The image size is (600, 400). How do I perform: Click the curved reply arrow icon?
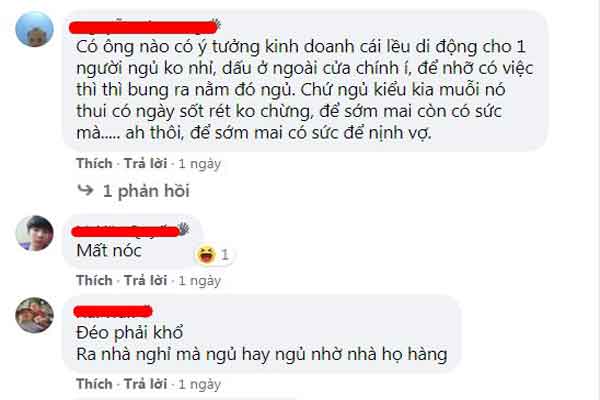85,190
